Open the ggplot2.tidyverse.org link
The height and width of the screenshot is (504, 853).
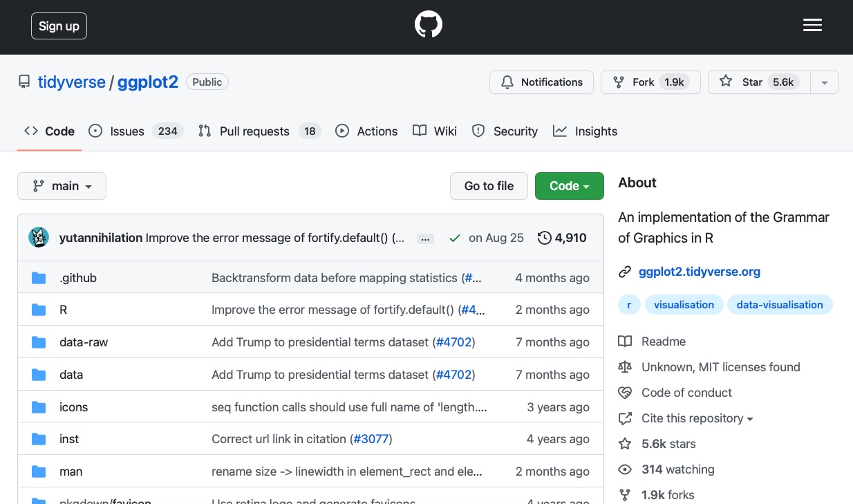point(699,272)
